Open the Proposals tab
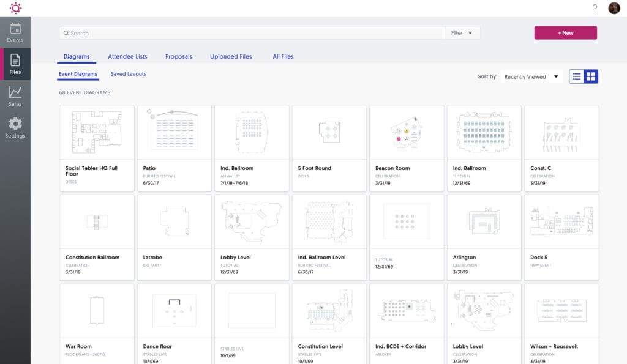The image size is (627, 364). tap(178, 56)
